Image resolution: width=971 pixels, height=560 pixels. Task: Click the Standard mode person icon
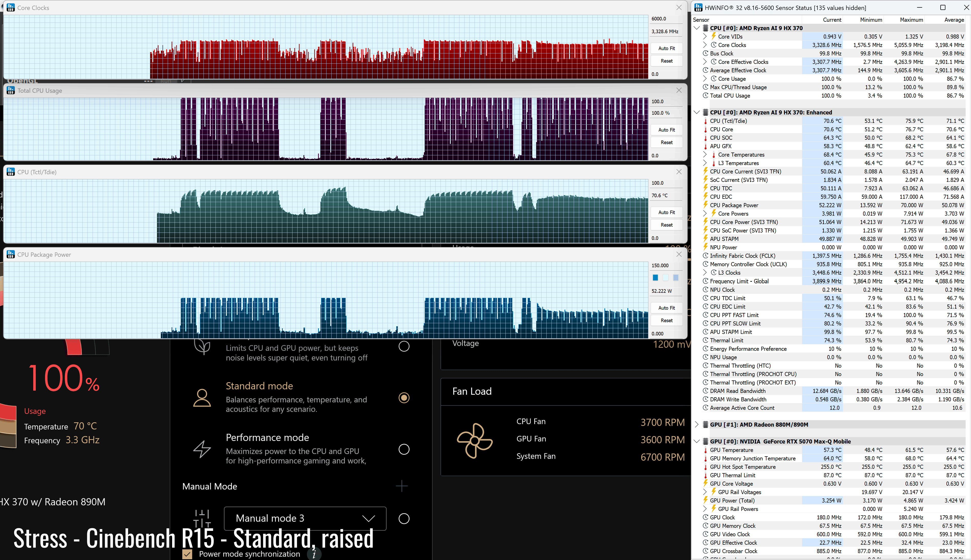(x=202, y=398)
